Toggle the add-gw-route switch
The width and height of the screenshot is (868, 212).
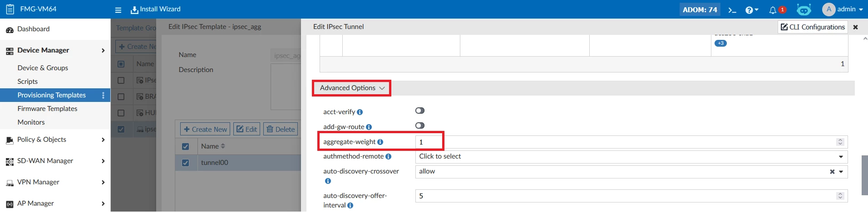tap(419, 125)
